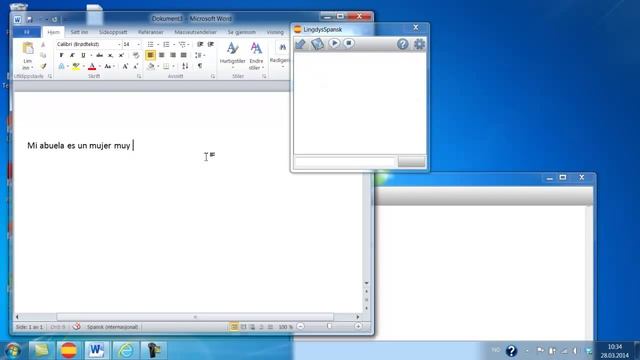
Task: Click the Shading paint bucket icon
Action: tap(151, 66)
